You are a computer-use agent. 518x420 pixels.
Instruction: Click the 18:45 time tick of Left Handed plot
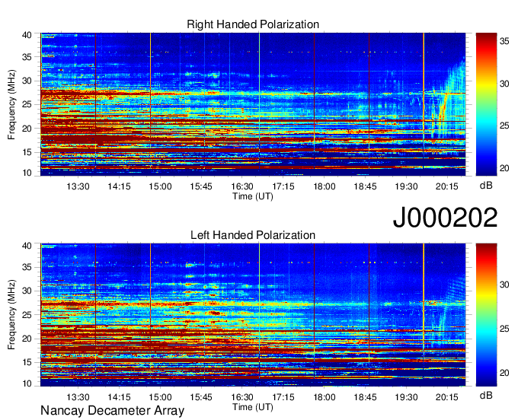click(366, 397)
